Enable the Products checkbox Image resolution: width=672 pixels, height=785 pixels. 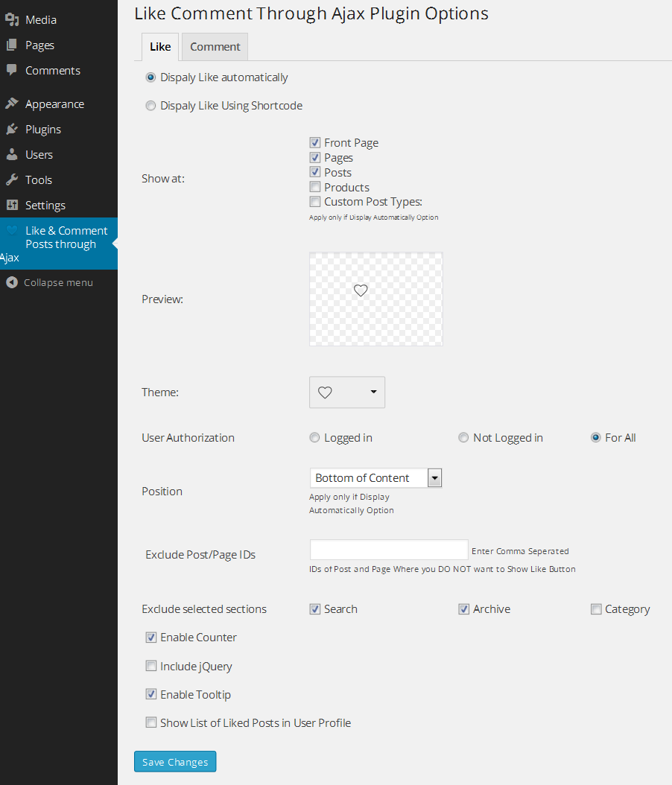[315, 188]
